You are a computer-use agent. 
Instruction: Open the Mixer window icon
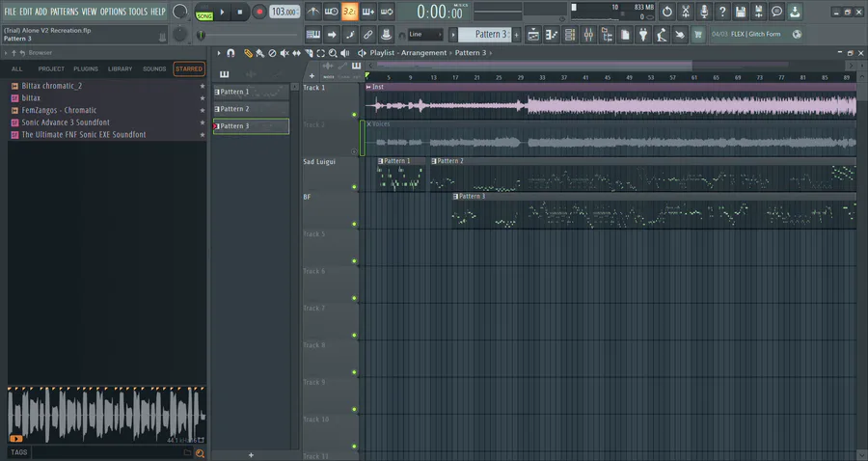click(x=588, y=35)
